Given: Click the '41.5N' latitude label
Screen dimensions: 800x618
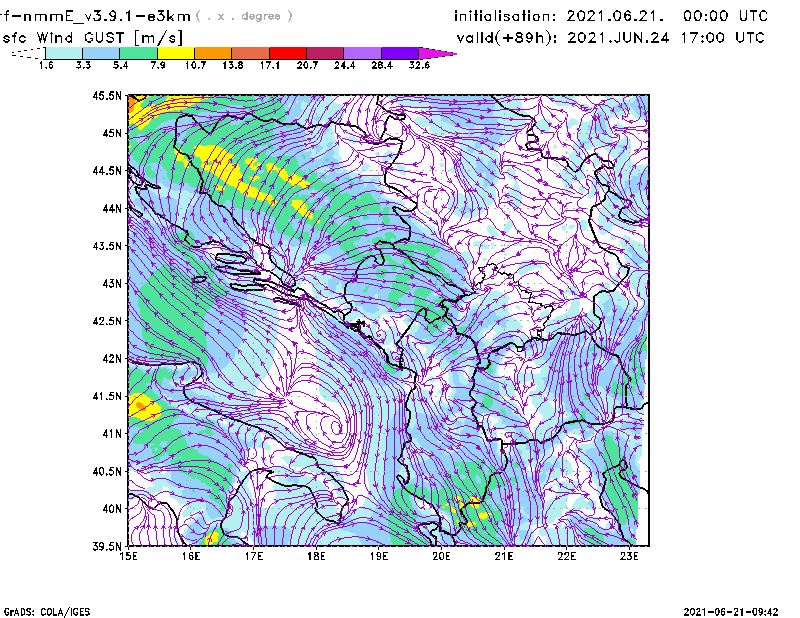Looking at the screenshot, I should click(x=107, y=396).
